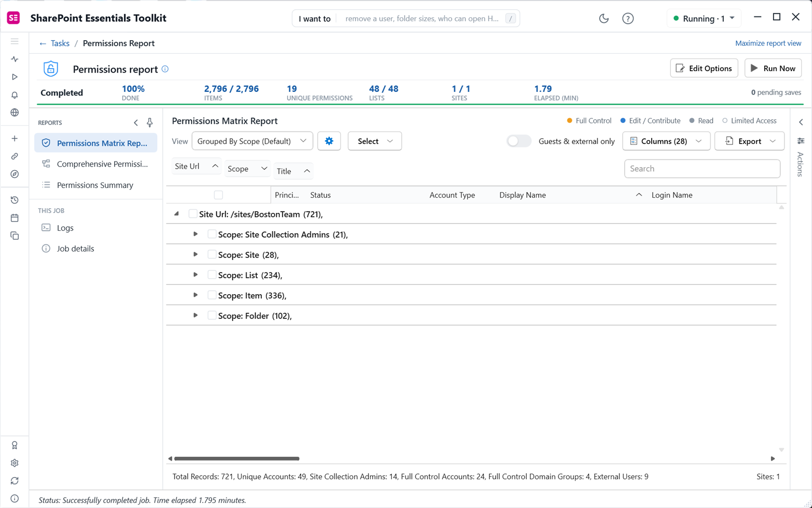This screenshot has width=812, height=508.
Task: Click the plus icon in left sidebar
Action: pos(15,139)
